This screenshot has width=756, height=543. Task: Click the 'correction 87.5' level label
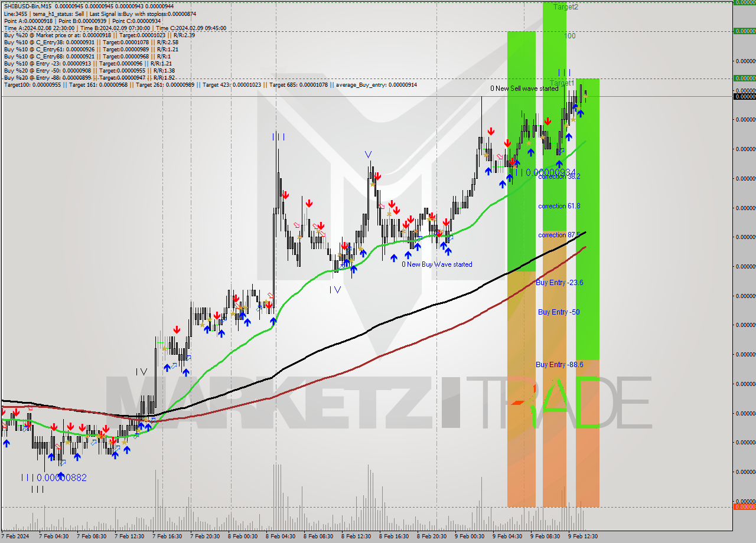pos(559,235)
